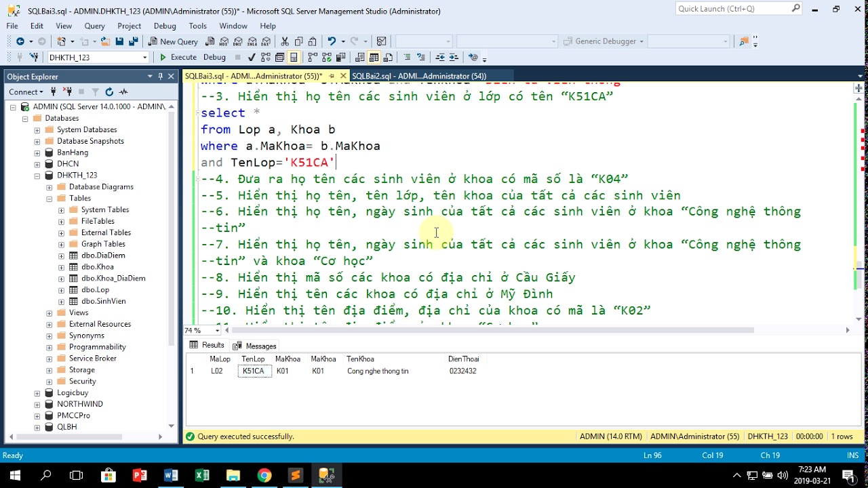
Task: Click the New Query button
Action: pyautogui.click(x=174, y=41)
